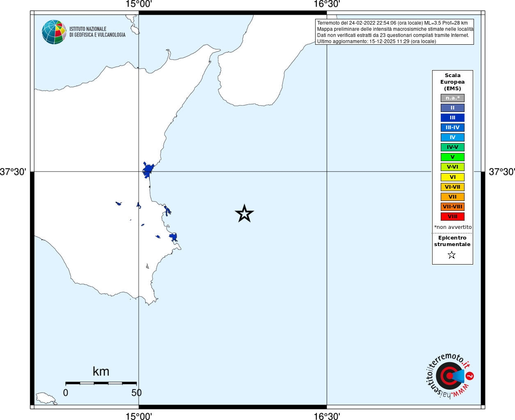Select the VI-VII intensity legend swatch
The image size is (515, 420).
(x=453, y=187)
